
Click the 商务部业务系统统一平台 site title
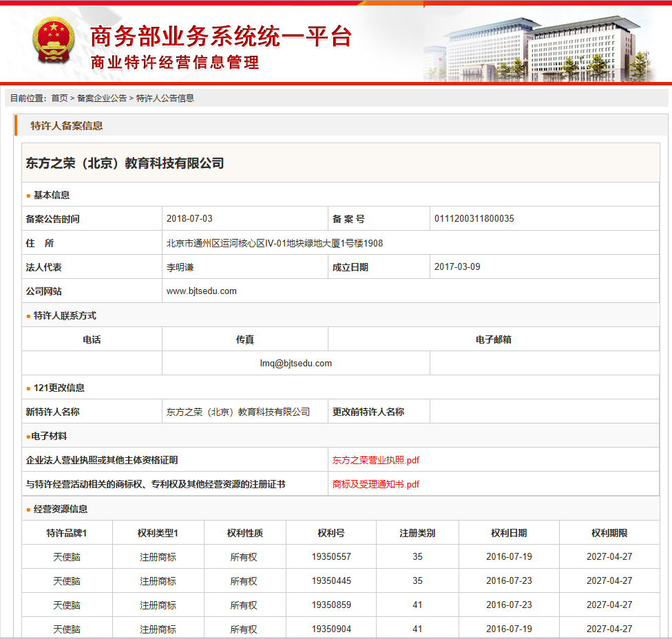click(221, 36)
